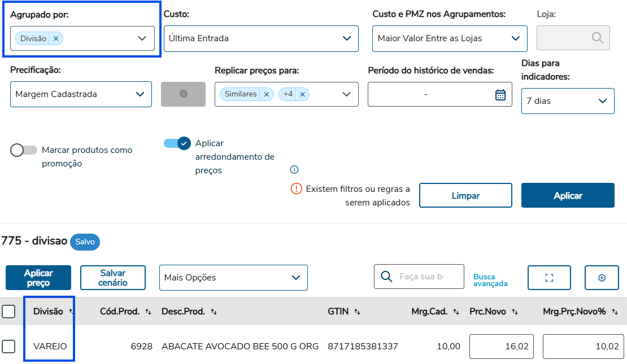Screen dimensions: 627x364
Task: Toggle Marcar produtos como promoção switch
Action: pyautogui.click(x=24, y=150)
